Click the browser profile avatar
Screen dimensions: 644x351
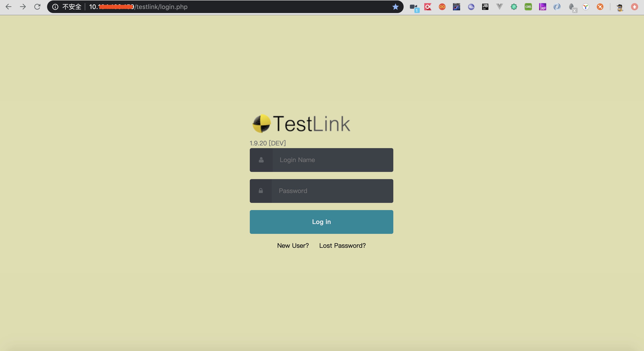tap(620, 7)
